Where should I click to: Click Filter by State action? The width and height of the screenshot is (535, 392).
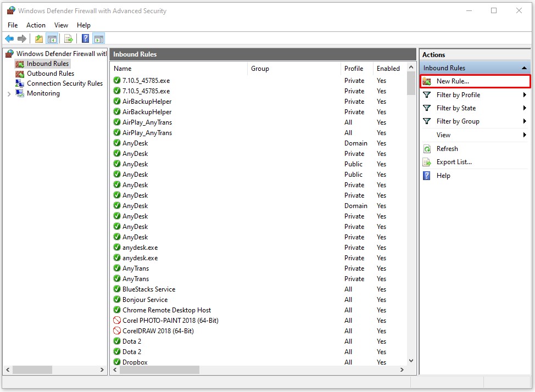pyautogui.click(x=456, y=108)
